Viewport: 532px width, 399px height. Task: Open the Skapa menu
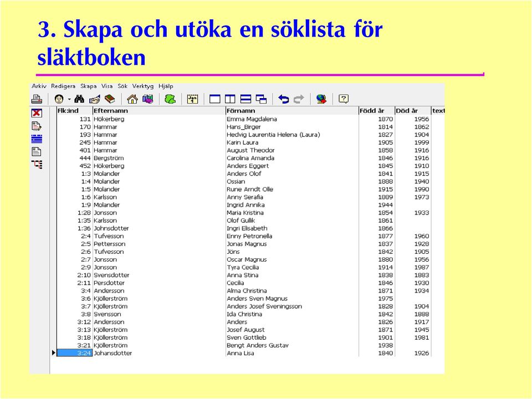point(89,86)
